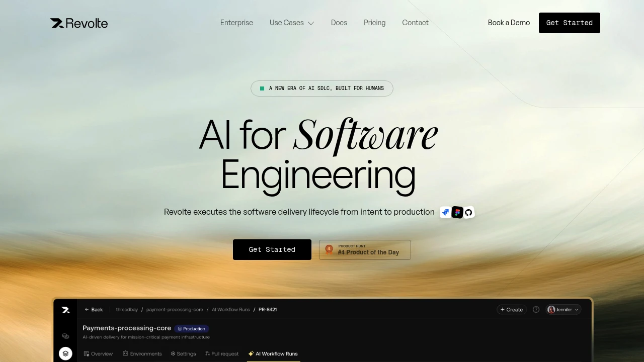Open the Docs nav item
The image size is (644, 362).
point(339,23)
